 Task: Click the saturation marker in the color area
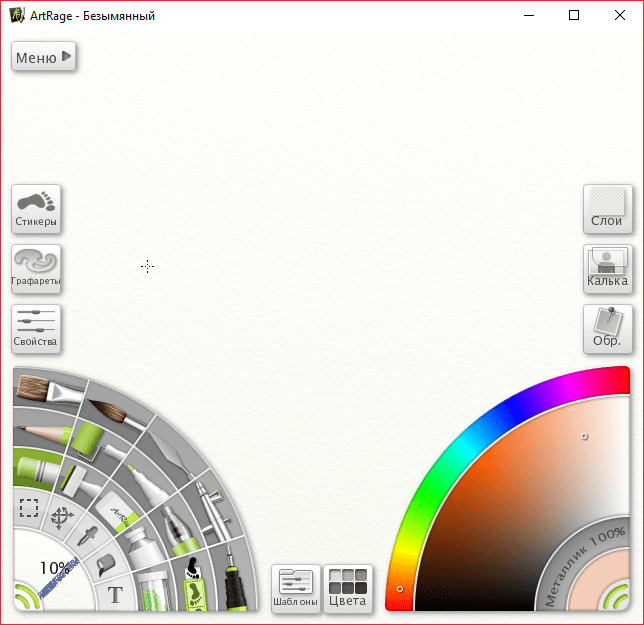(x=584, y=436)
